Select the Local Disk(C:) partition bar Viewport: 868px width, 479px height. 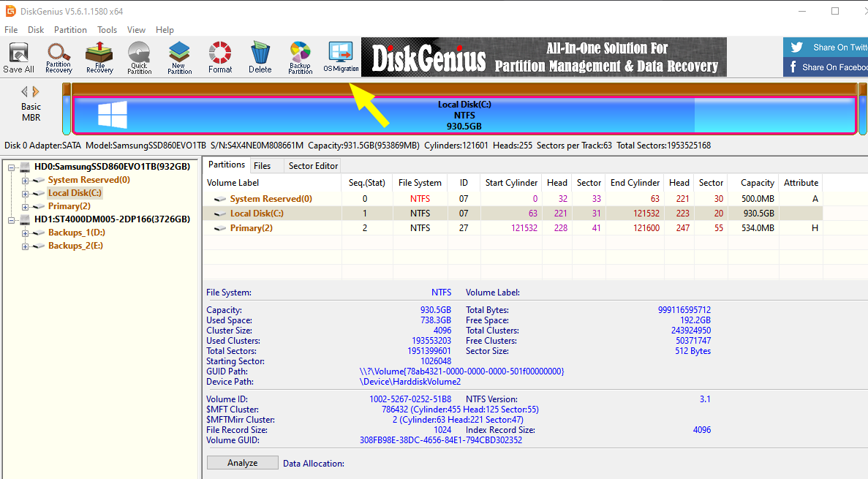pos(464,116)
